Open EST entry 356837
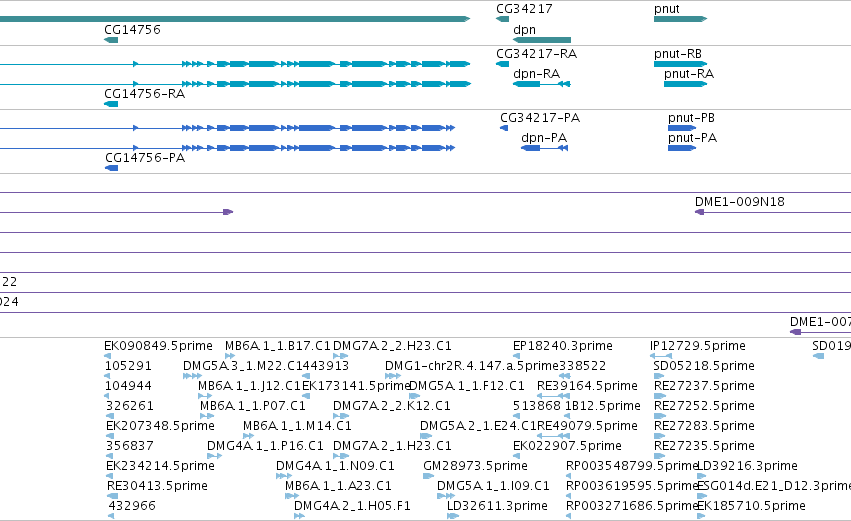 point(130,446)
